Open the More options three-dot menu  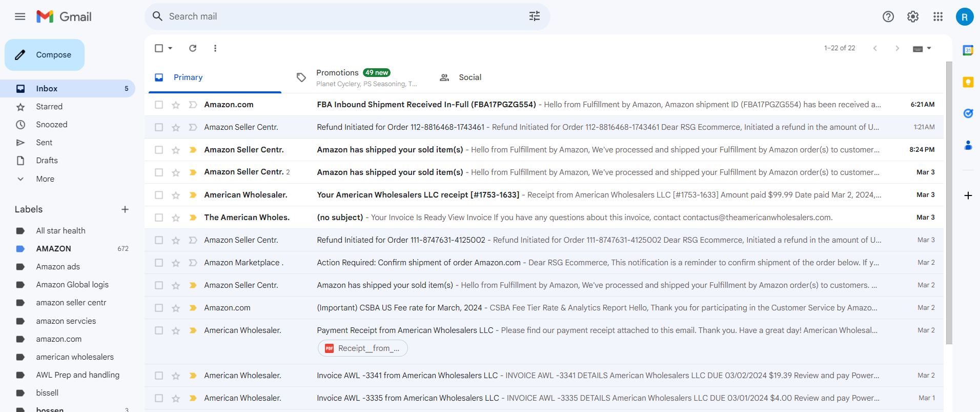coord(215,48)
